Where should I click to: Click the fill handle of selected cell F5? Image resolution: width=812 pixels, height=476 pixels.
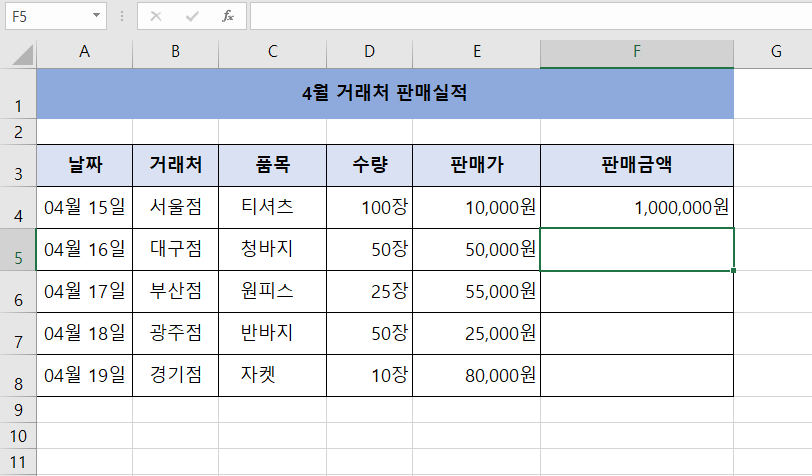733,270
